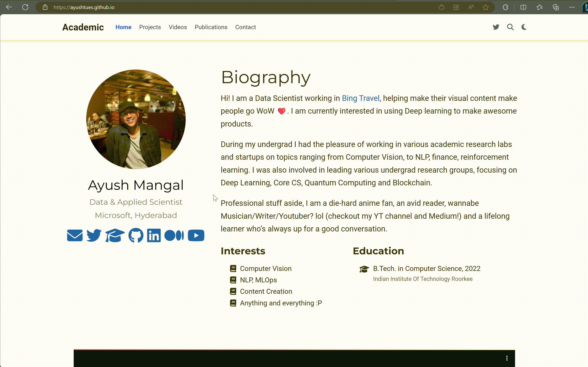Follow the Bing Travel link
The width and height of the screenshot is (588, 367).
(x=361, y=98)
